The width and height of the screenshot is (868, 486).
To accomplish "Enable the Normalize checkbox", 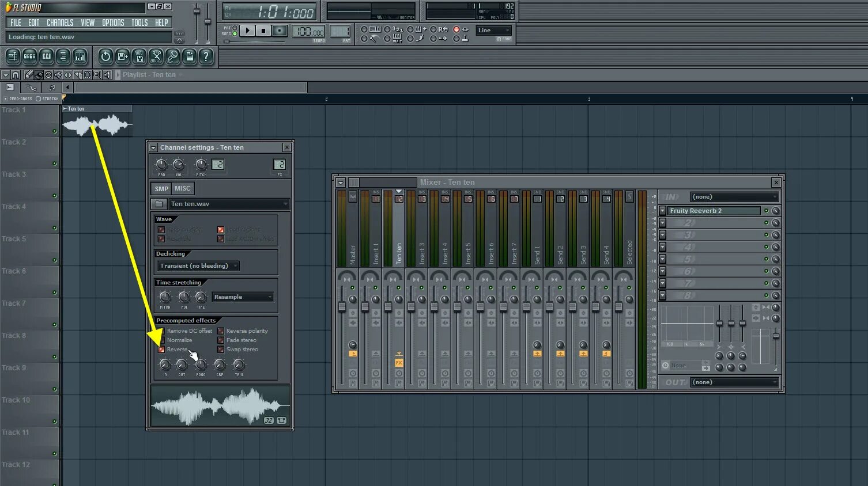I will coord(161,340).
